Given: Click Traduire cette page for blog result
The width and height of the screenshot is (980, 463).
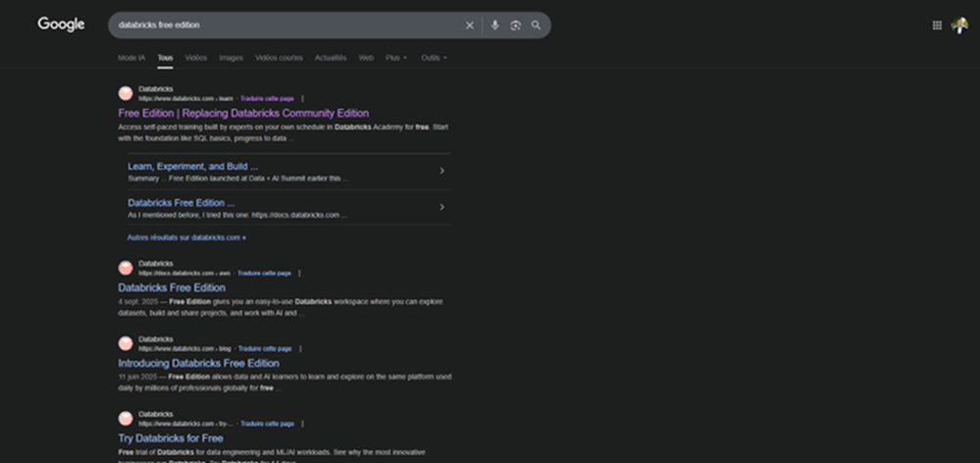Looking at the screenshot, I should [265, 348].
